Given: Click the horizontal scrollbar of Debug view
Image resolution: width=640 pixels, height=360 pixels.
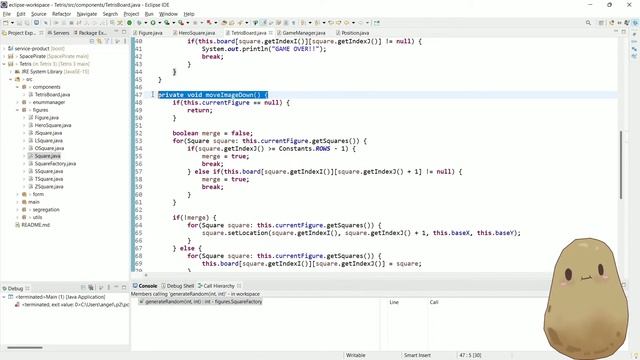Looking at the screenshot, I should coord(25,348).
